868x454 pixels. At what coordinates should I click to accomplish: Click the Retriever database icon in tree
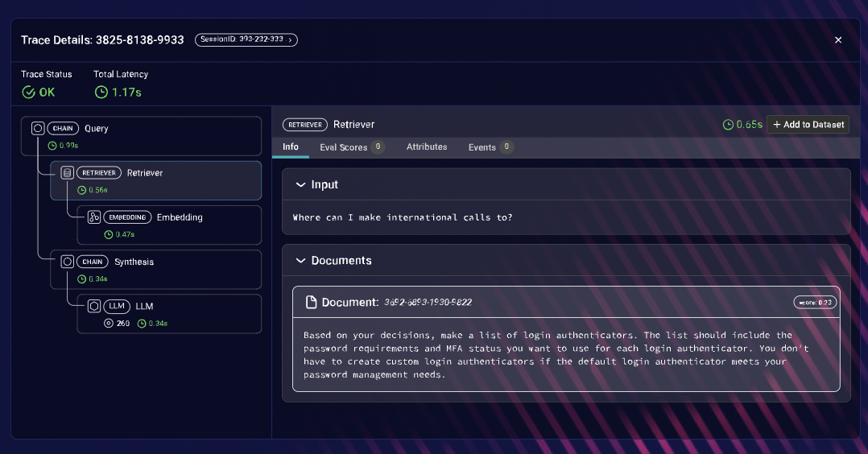click(x=67, y=173)
